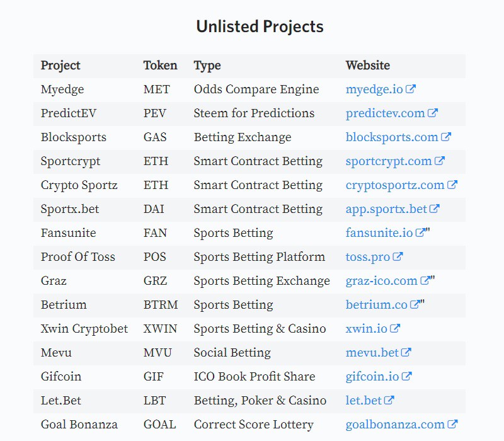
Task: Click external link icon next to sportcrypt.com
Action: pos(439,161)
